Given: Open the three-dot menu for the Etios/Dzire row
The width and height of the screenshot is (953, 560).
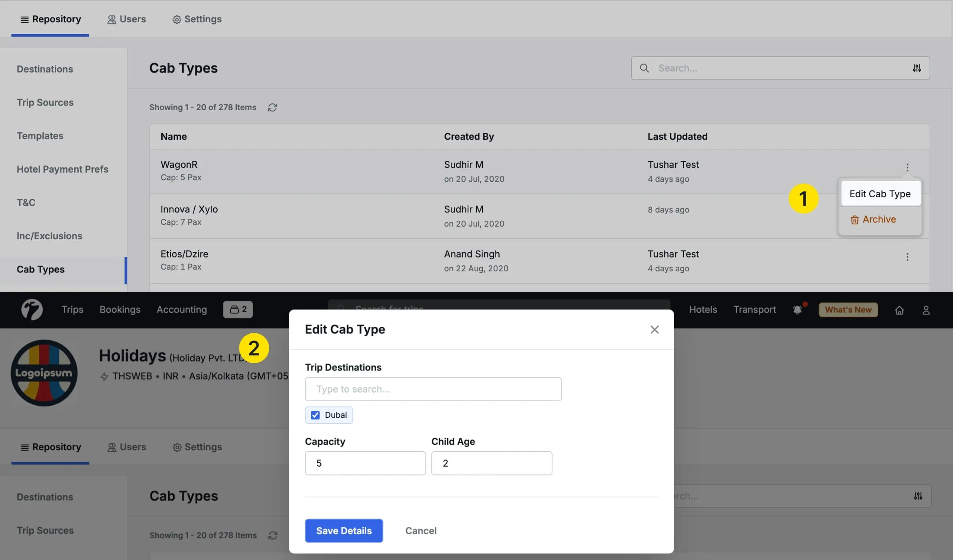Looking at the screenshot, I should click(x=907, y=257).
